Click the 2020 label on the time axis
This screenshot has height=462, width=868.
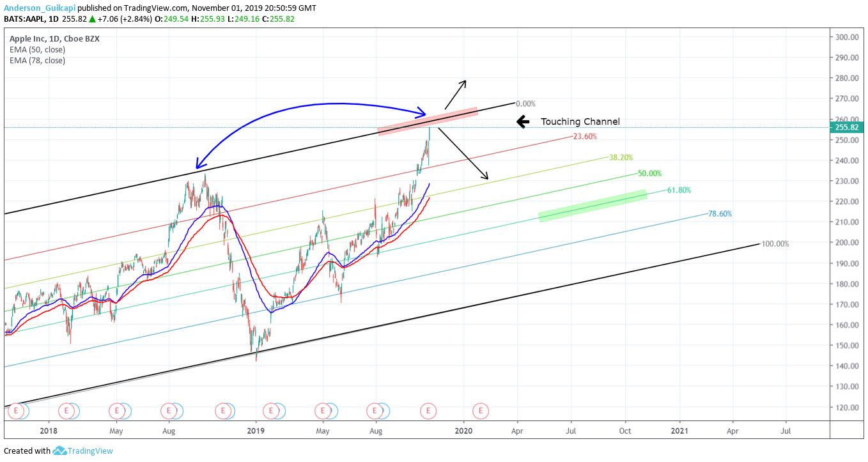463,431
